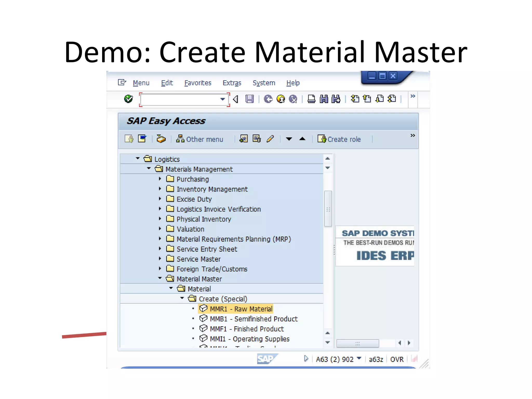Collapse the Material folder
Viewport: 532px width, 399px height.
click(x=171, y=288)
